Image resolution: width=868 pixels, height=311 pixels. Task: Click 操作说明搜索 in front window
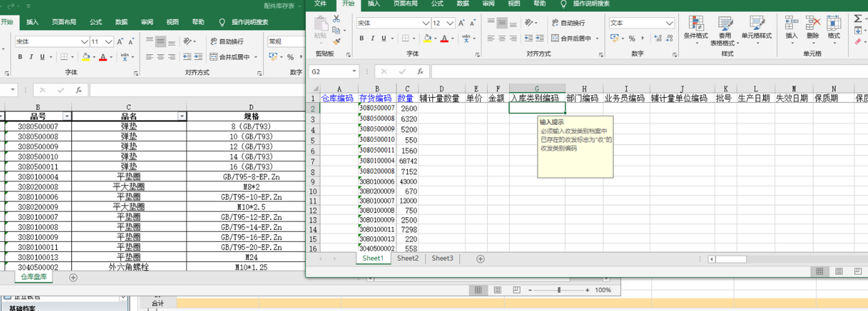[x=591, y=4]
